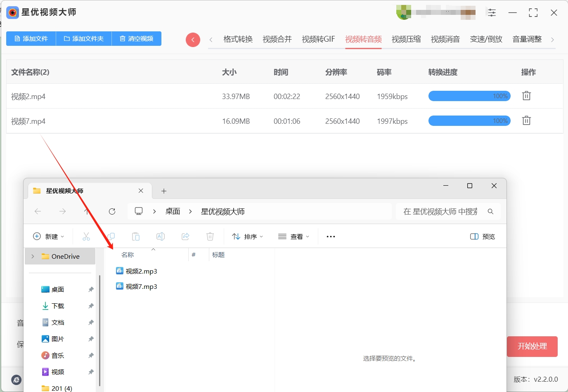568x392 pixels.
Task: Open the 新建 dropdown
Action: [48, 236]
